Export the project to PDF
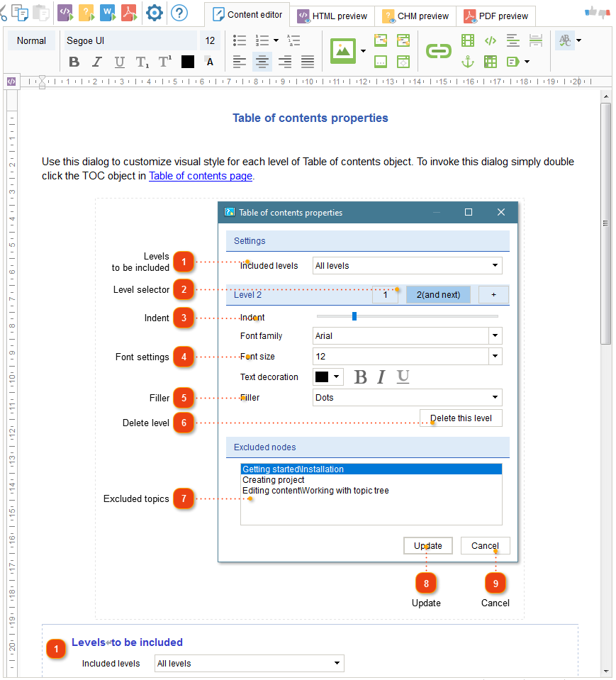 click(x=129, y=13)
